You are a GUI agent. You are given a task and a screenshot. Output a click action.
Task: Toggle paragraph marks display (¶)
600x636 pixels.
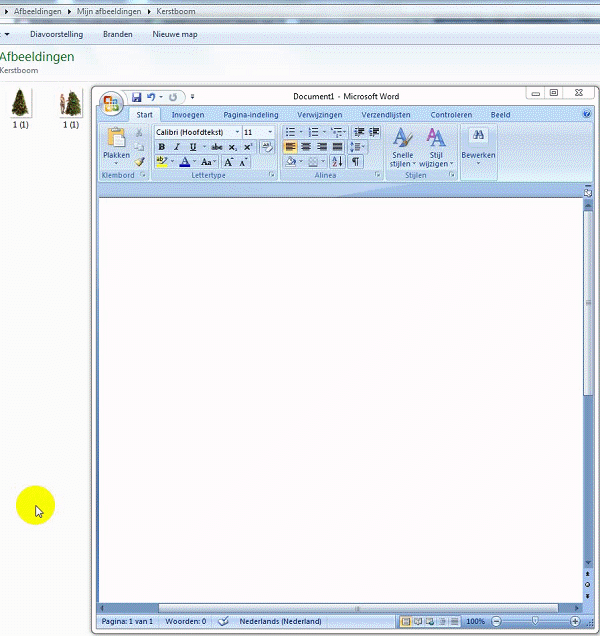(356, 162)
